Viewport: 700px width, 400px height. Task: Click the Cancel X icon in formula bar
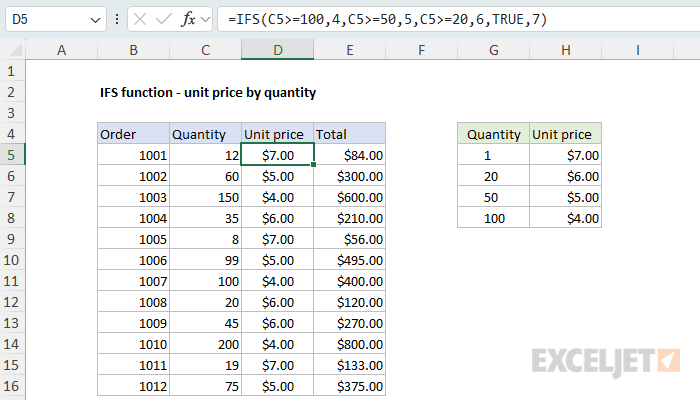pos(140,19)
